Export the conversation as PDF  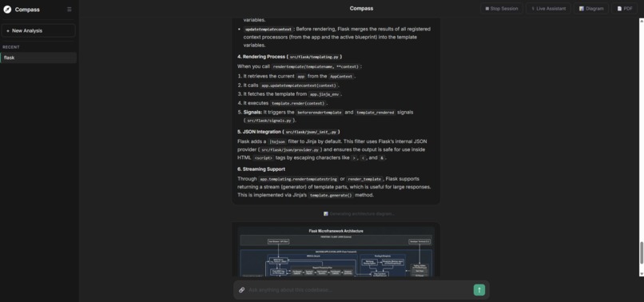[624, 8]
